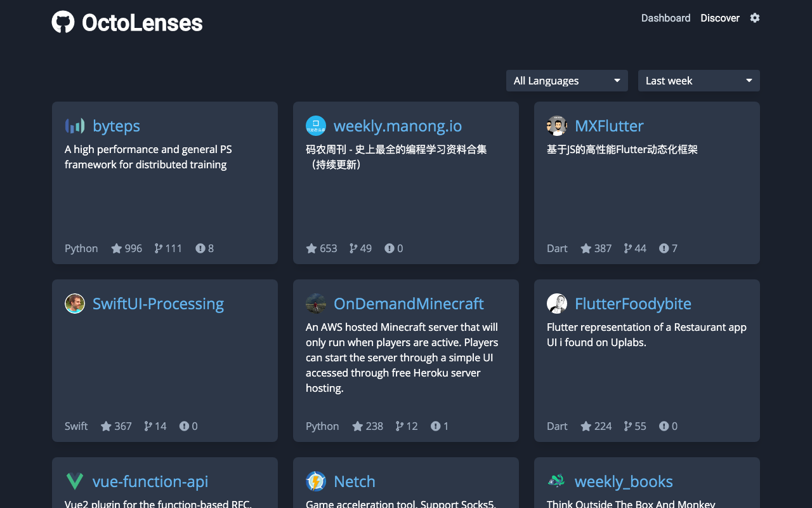The image size is (812, 508).
Task: Open the FlutterFoodybite repository link
Action: (633, 304)
